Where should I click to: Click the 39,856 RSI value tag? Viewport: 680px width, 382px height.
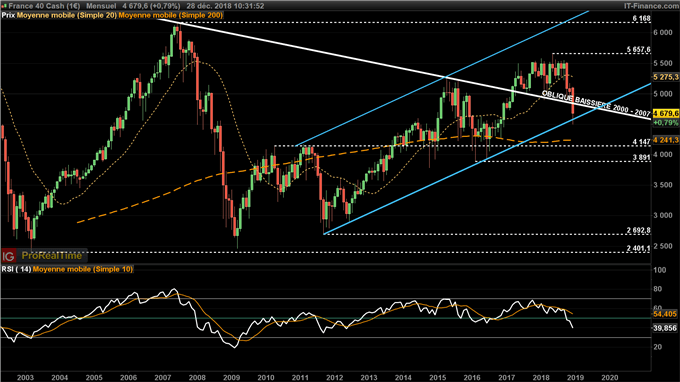tap(665, 328)
